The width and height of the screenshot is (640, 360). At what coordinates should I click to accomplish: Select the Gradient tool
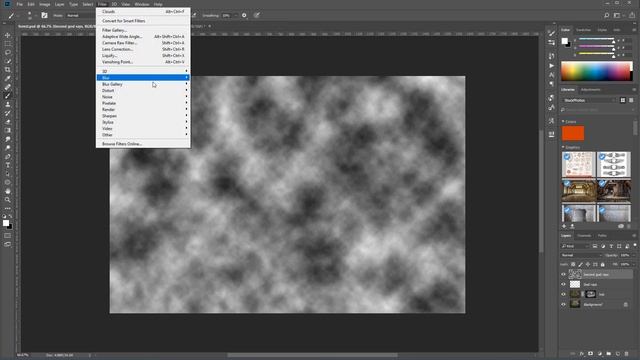point(7,130)
